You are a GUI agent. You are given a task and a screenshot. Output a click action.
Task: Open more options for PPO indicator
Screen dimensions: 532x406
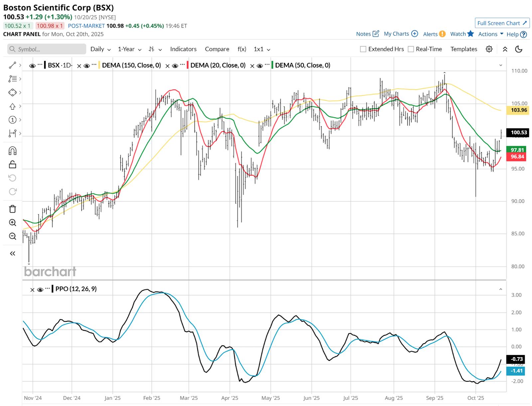pyautogui.click(x=48, y=288)
